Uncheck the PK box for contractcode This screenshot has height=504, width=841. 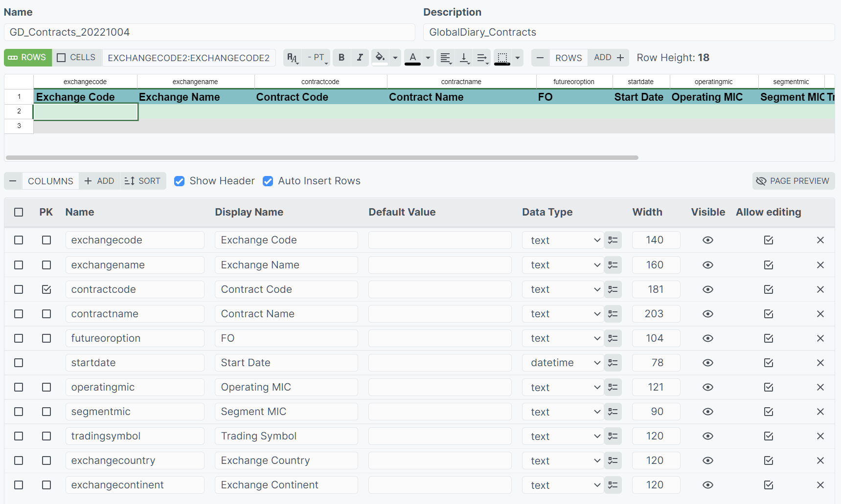[46, 289]
